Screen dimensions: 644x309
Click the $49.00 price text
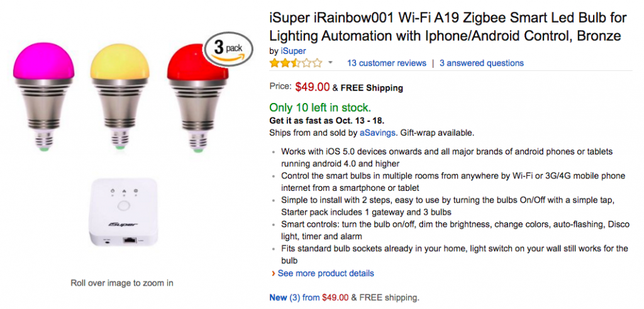313,87
